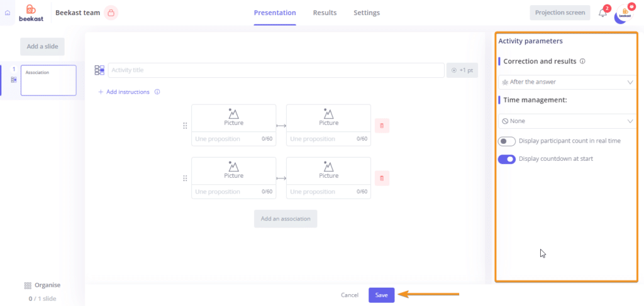Grab the drag handle of first association

185,126
